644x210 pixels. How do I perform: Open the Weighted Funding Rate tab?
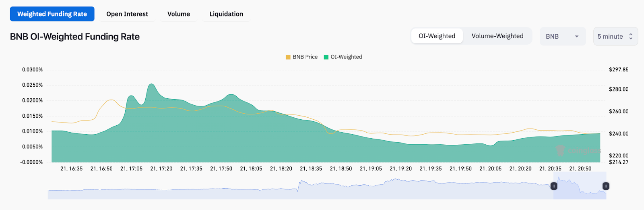[x=52, y=14]
